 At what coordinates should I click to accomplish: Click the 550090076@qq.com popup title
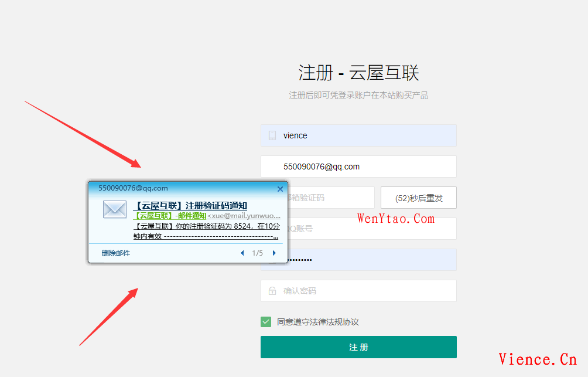pyautogui.click(x=133, y=188)
